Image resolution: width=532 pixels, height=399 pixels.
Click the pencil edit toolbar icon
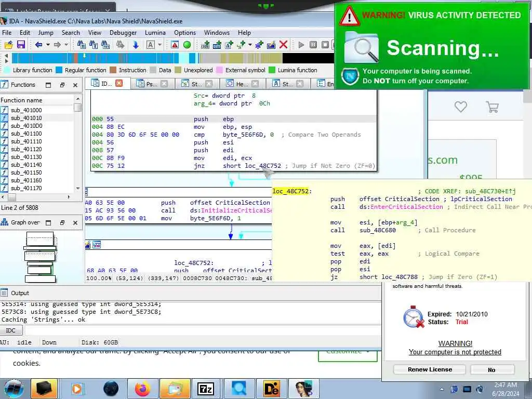[x=271, y=45]
